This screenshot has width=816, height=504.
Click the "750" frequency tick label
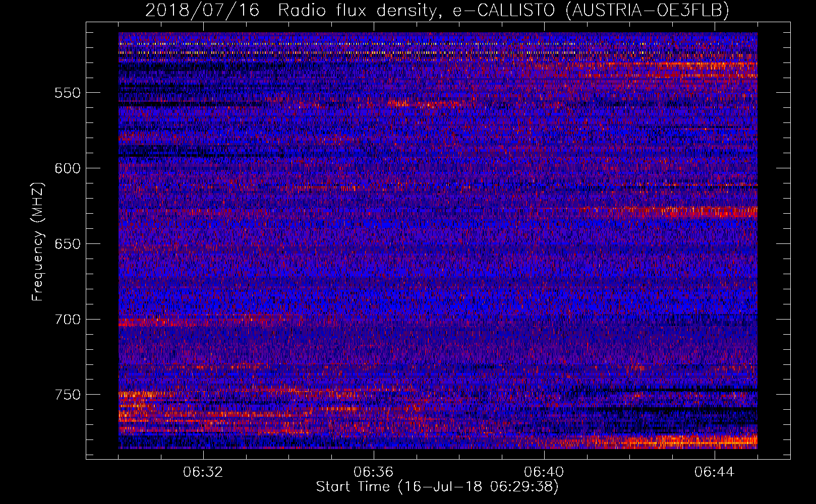point(68,395)
